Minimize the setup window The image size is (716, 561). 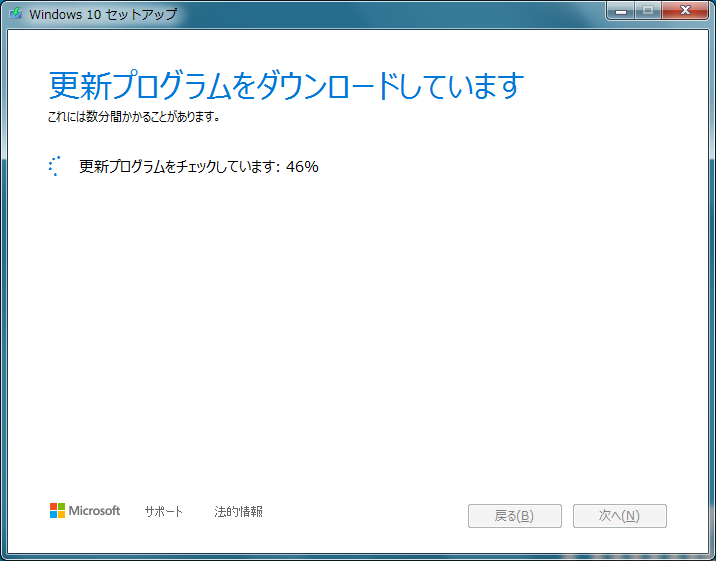[x=621, y=11]
